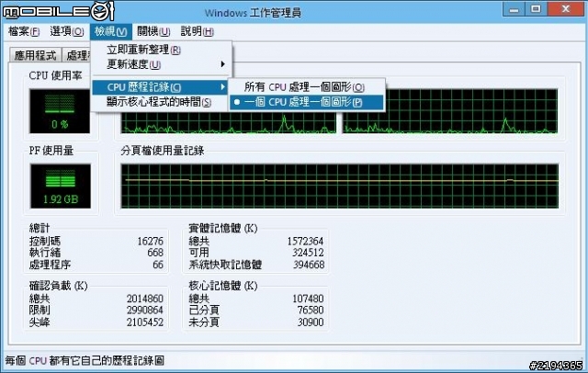This screenshot has height=373, width=588.
Task: Click the 執行緒 value 668
Action: pyautogui.click(x=155, y=253)
